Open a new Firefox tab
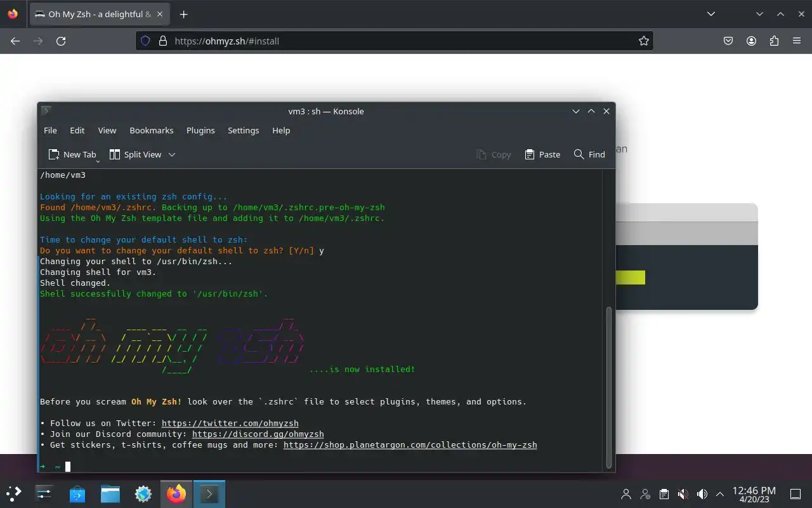Screen dimensions: 812x508 click(x=183, y=14)
